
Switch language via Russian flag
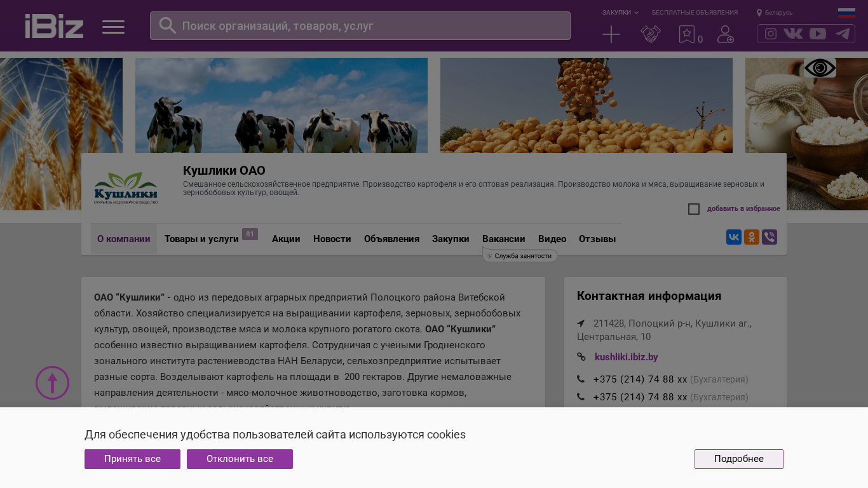(x=846, y=13)
